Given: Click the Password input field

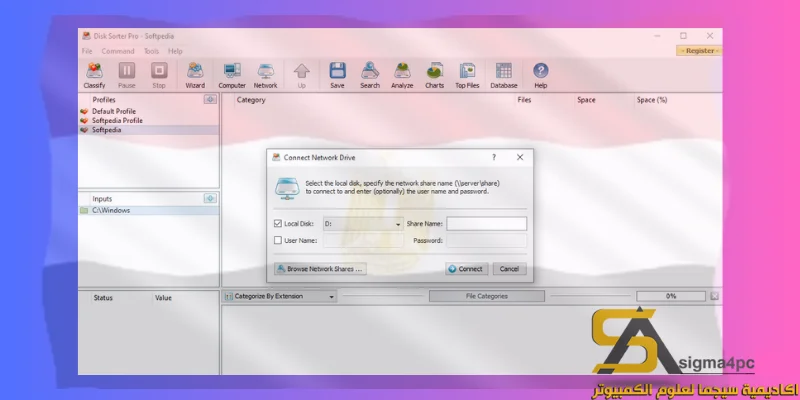Looking at the screenshot, I should [487, 240].
